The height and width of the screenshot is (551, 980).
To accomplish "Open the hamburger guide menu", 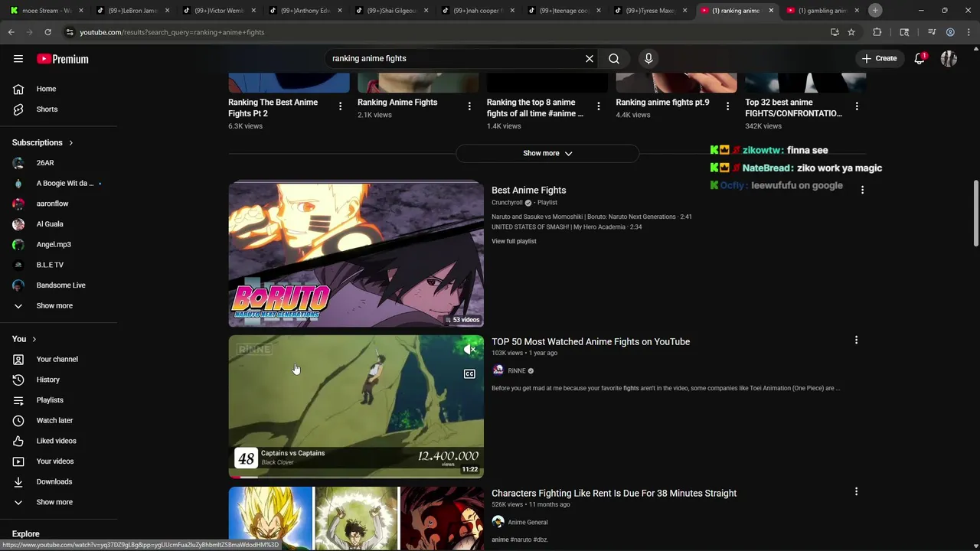I will pyautogui.click(x=18, y=59).
